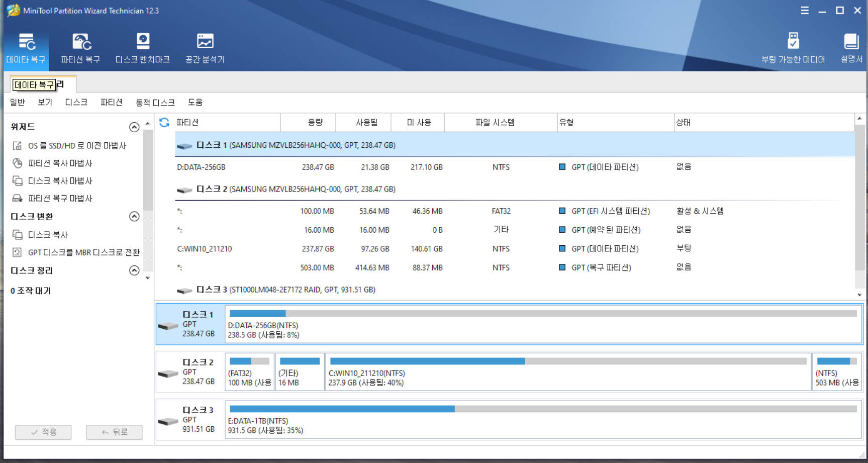This screenshot has height=463, width=868.
Task: Open the 데이타 복구 tool
Action: [26, 49]
